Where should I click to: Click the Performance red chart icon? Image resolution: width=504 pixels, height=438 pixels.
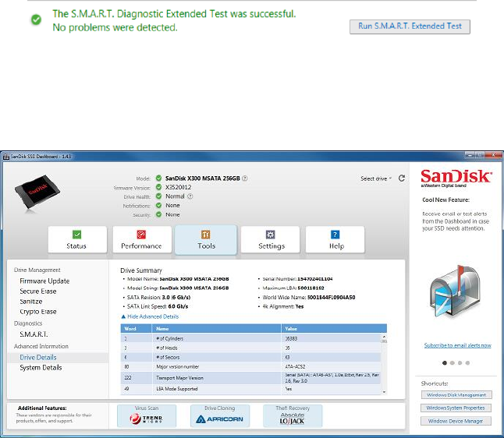click(141, 235)
